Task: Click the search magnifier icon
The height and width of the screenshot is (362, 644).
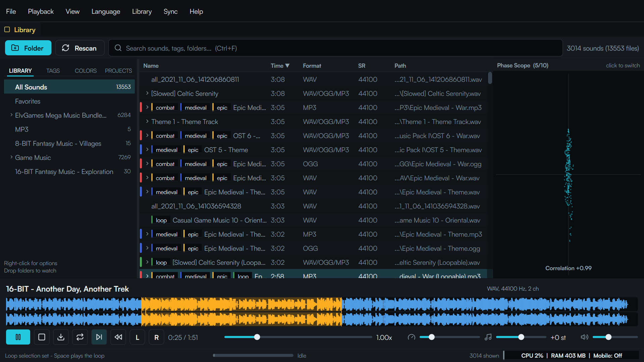Action: [118, 48]
